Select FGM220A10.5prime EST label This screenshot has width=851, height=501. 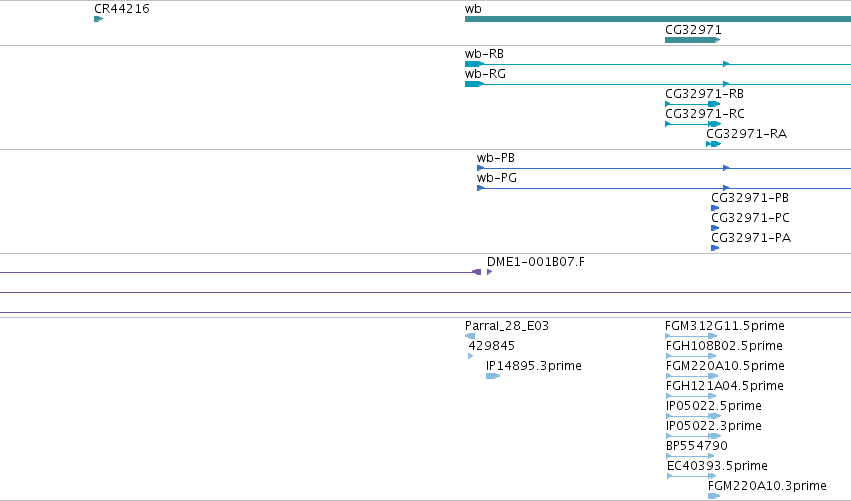coord(725,366)
